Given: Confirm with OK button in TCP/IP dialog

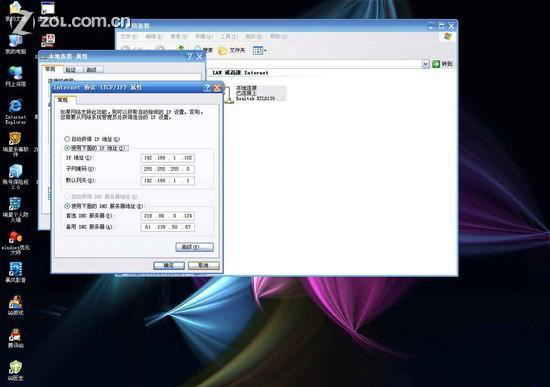Looking at the screenshot, I should pyautogui.click(x=169, y=265).
